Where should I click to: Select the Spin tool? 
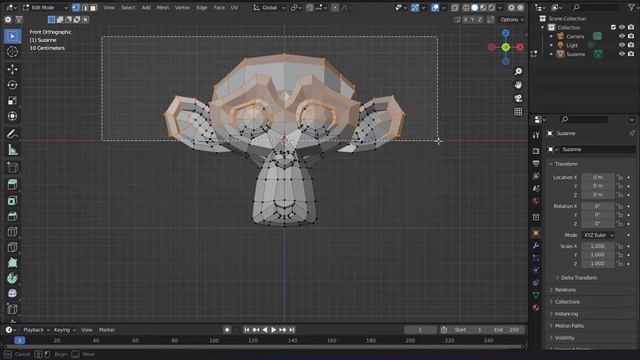pyautogui.click(x=12, y=278)
